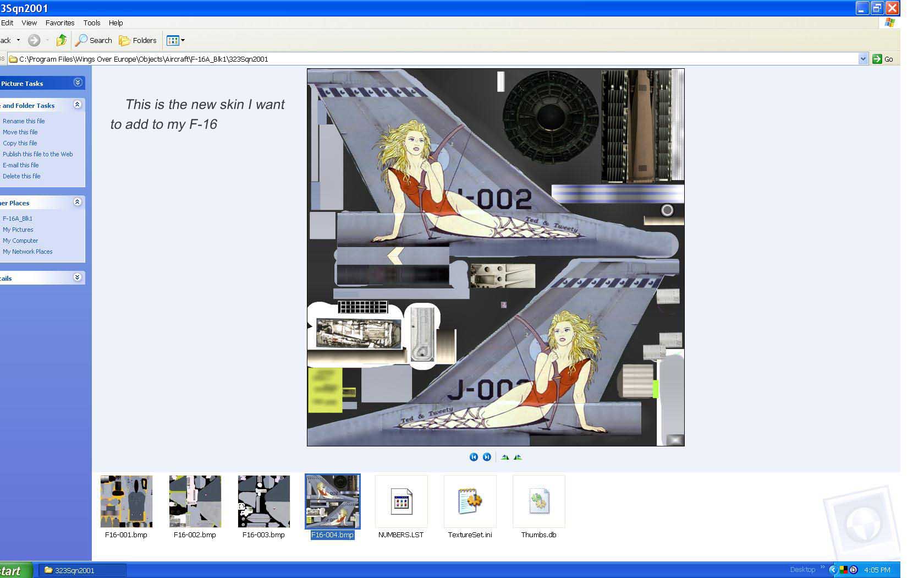Click the Windows flag logo in menu bar
Viewport: 924px width, 578px height.
pos(889,23)
